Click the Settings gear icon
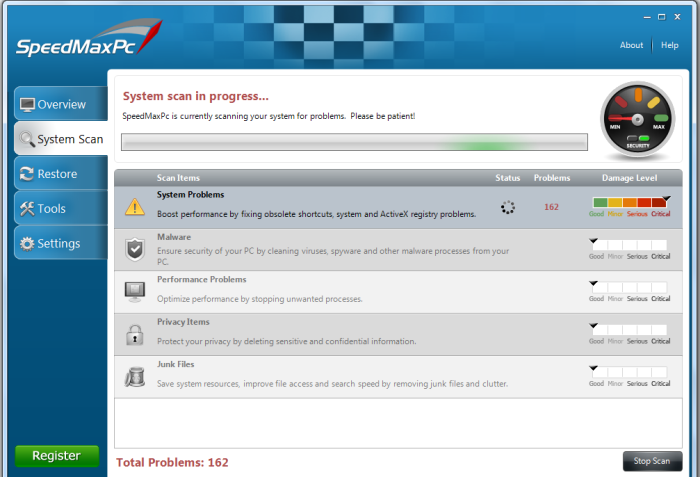700x477 pixels. (x=27, y=243)
